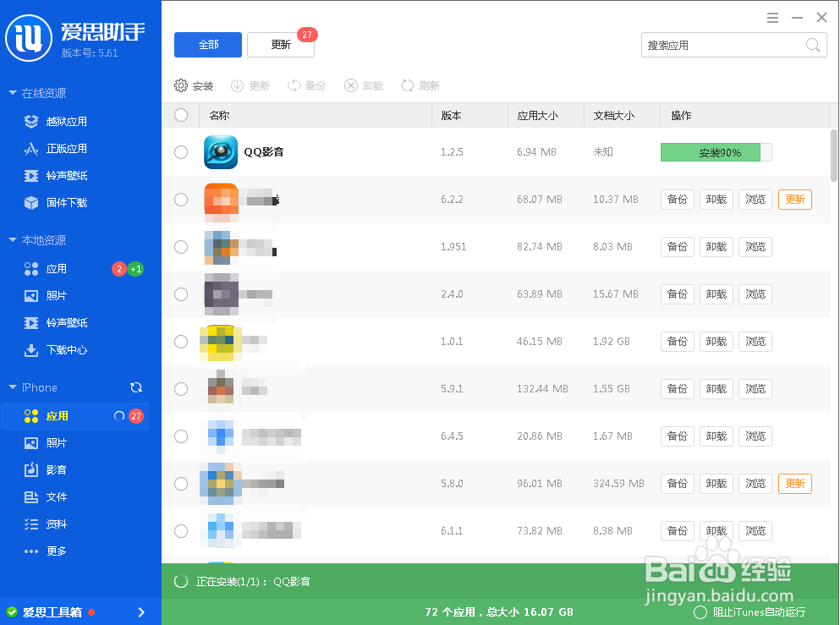Select the checkbox for version 2.4.0 app
Image resolution: width=840 pixels, height=625 pixels.
pyautogui.click(x=181, y=294)
